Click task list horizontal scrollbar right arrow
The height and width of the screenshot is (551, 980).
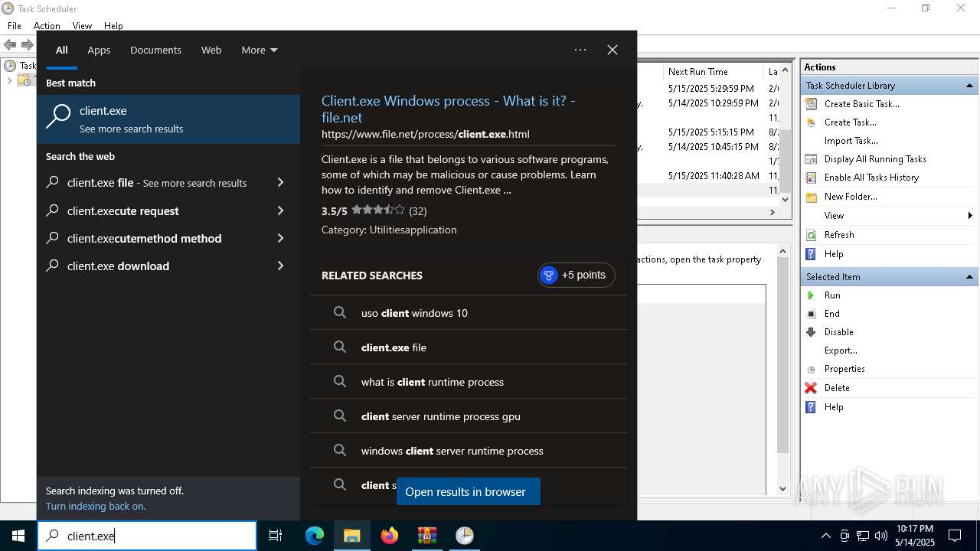coord(773,213)
